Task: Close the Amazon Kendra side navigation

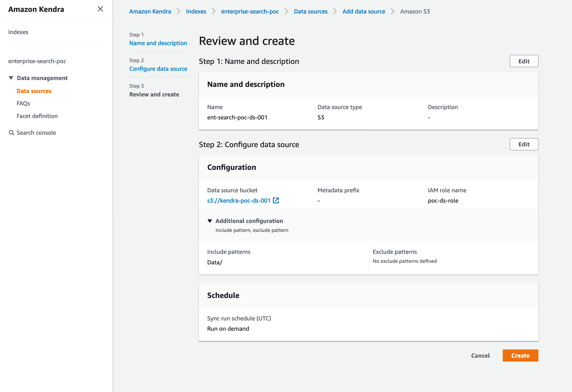Action: click(100, 9)
